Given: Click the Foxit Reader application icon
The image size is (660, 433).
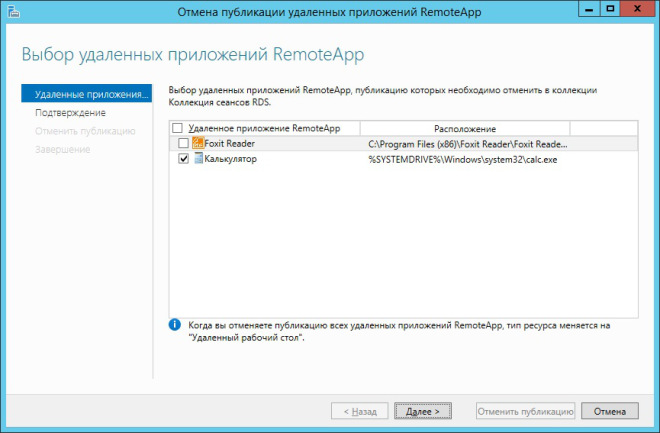Looking at the screenshot, I should click(x=197, y=144).
